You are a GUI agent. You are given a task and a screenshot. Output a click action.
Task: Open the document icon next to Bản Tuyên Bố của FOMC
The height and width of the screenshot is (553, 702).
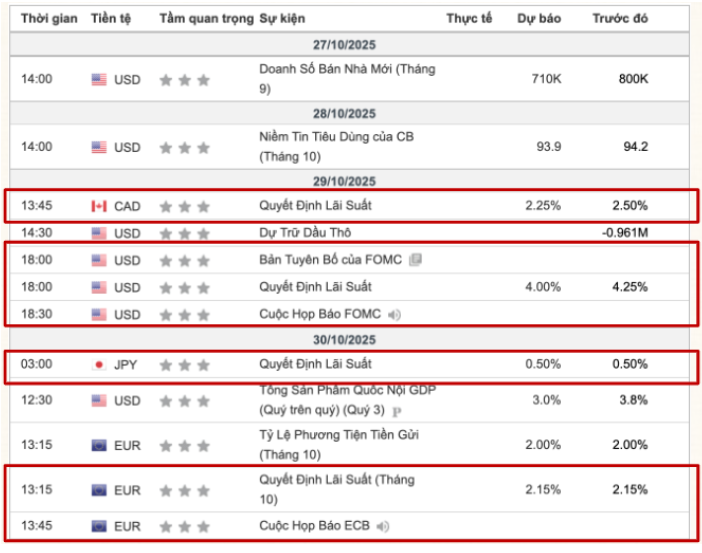coord(415,260)
